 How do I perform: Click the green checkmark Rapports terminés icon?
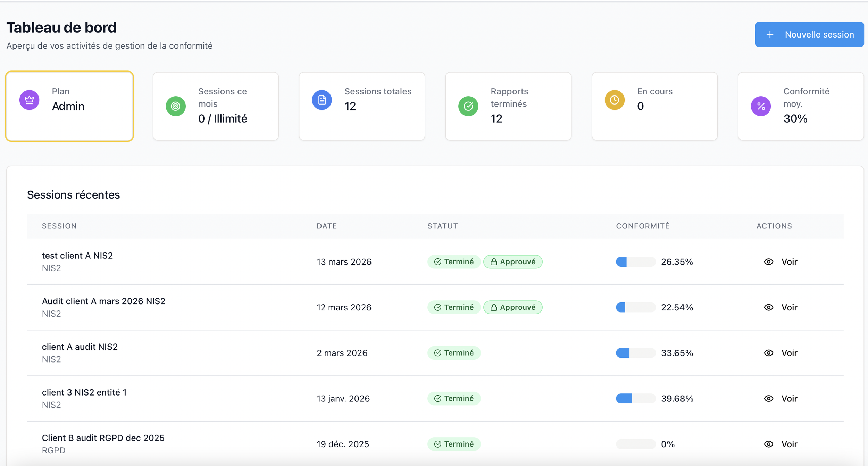coord(468,106)
